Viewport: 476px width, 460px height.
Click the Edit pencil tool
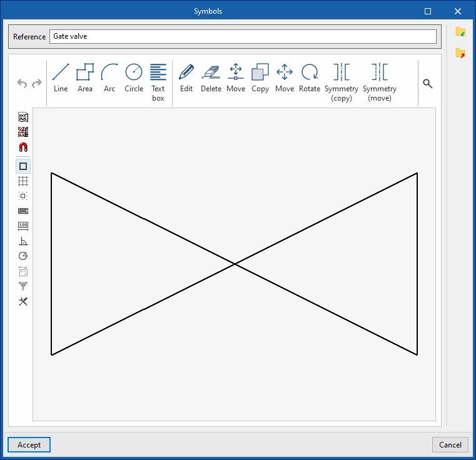point(186,78)
